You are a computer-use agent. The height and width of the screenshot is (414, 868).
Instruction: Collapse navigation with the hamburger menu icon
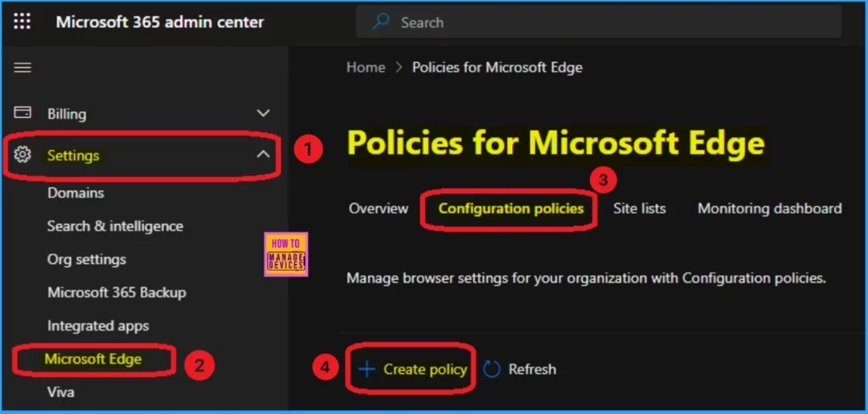coord(22,68)
